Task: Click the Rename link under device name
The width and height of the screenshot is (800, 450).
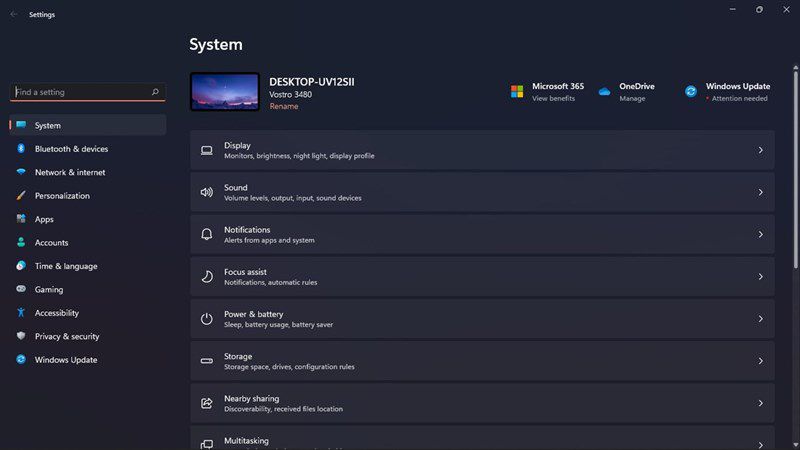Action: click(284, 106)
